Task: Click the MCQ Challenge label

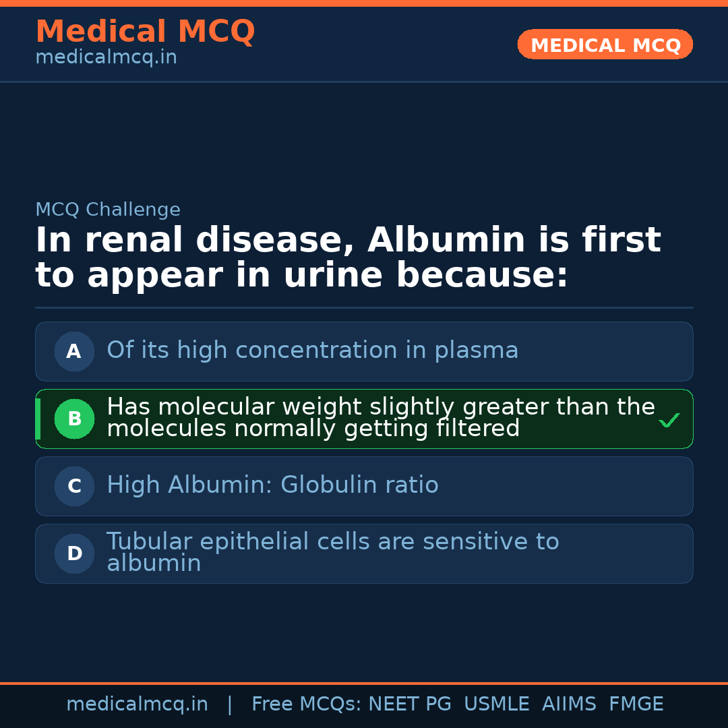Action: (108, 210)
